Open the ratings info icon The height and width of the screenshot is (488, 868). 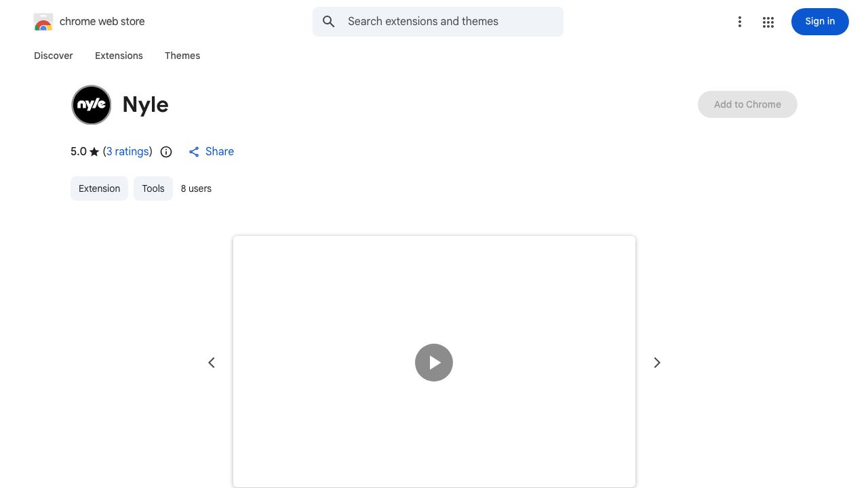pos(166,152)
